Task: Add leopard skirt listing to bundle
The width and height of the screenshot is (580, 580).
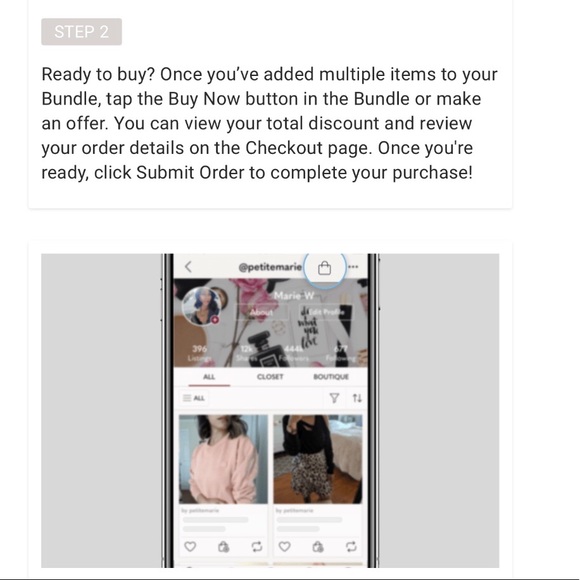Action: click(x=318, y=546)
